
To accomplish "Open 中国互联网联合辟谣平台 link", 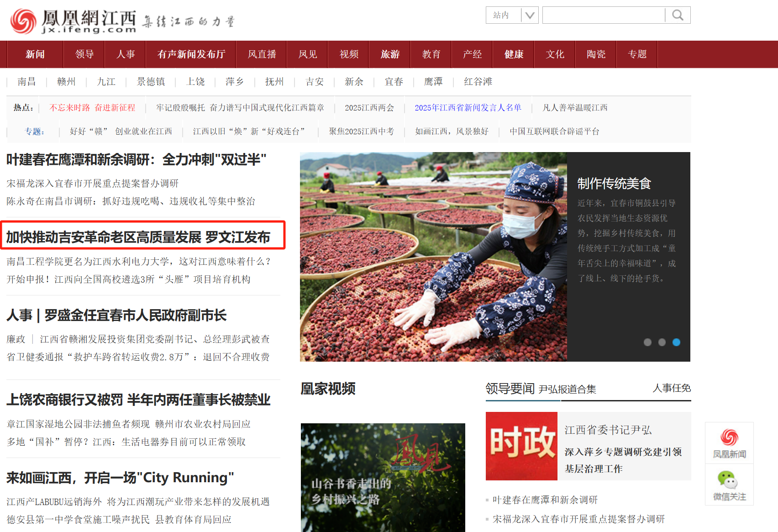I will 554,132.
